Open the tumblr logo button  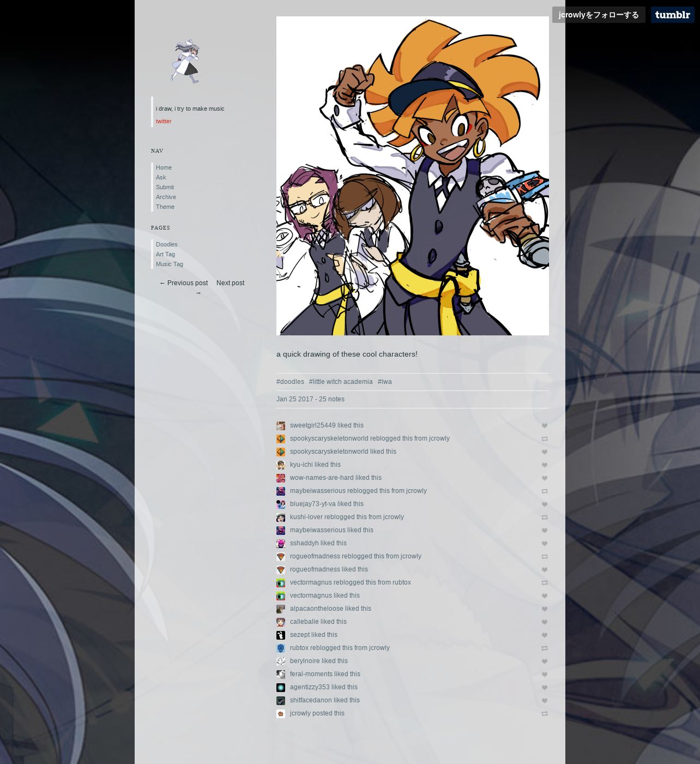click(x=672, y=15)
